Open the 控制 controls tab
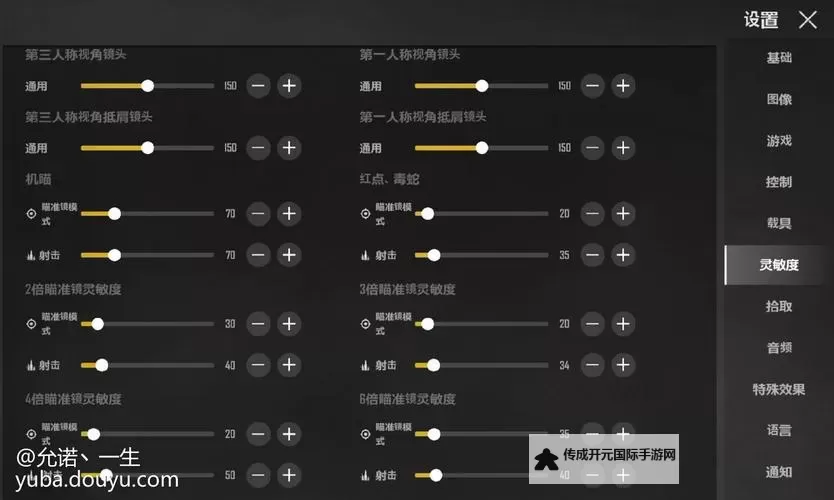 (779, 182)
